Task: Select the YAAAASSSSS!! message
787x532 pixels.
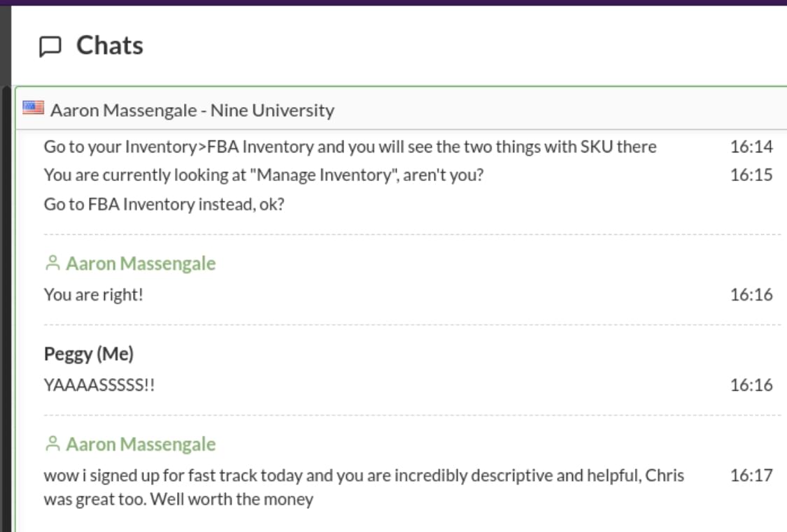Action: pos(99,385)
